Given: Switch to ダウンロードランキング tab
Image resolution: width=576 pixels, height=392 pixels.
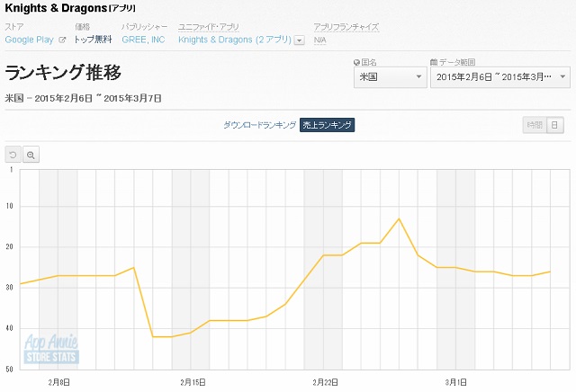Looking at the screenshot, I should (260, 125).
